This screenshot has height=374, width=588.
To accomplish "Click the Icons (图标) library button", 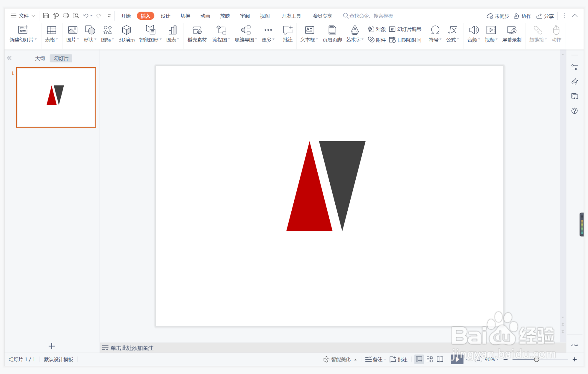I will (x=107, y=34).
